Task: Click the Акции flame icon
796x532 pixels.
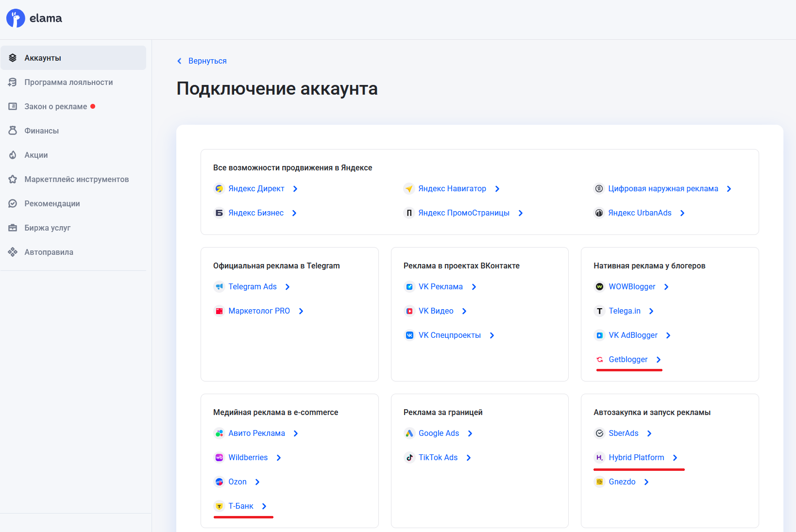Action: click(x=13, y=155)
